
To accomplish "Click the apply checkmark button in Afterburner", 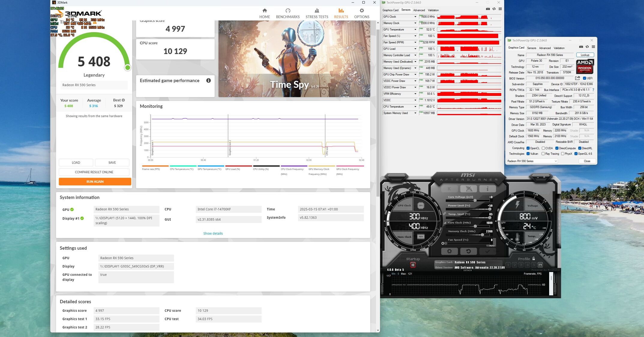I will [487, 251].
